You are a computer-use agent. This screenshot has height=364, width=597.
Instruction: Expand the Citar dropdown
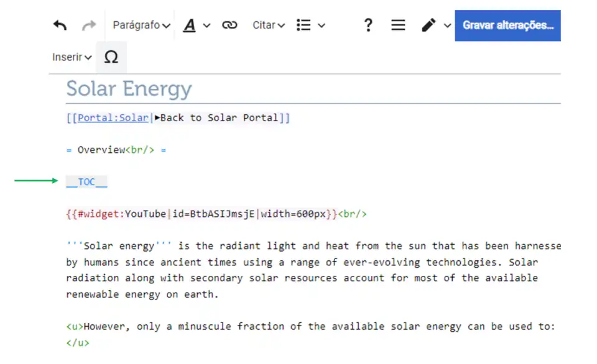coord(268,25)
